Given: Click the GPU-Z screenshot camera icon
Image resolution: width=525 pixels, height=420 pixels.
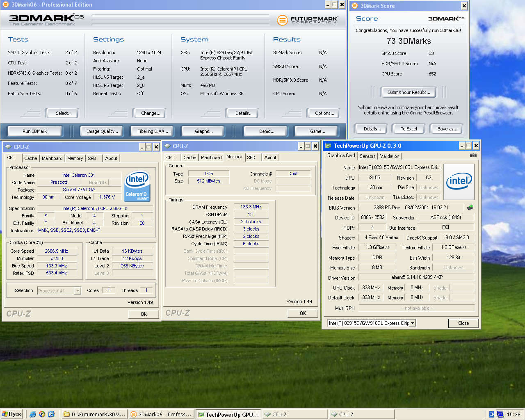Looking at the screenshot, I should pyautogui.click(x=473, y=155).
